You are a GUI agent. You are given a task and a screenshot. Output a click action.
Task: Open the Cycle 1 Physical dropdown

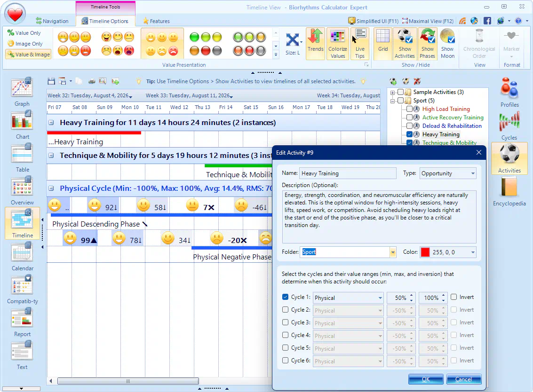pyautogui.click(x=348, y=298)
